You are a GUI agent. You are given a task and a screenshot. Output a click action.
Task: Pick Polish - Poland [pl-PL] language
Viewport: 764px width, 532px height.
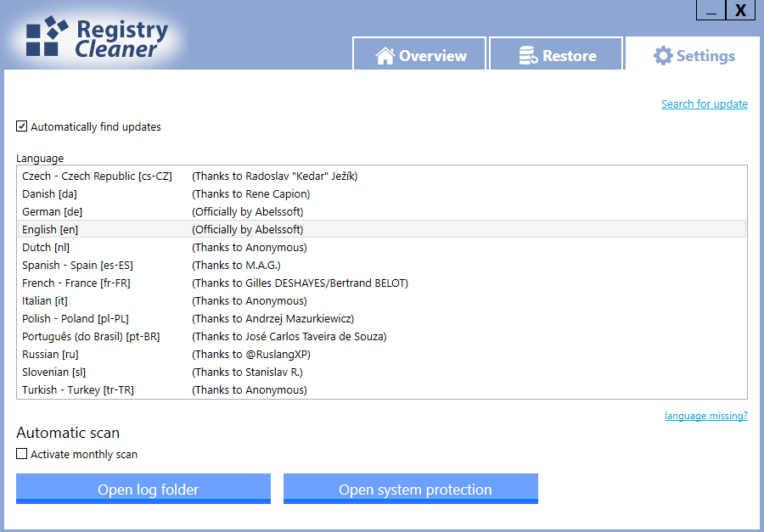(381, 319)
